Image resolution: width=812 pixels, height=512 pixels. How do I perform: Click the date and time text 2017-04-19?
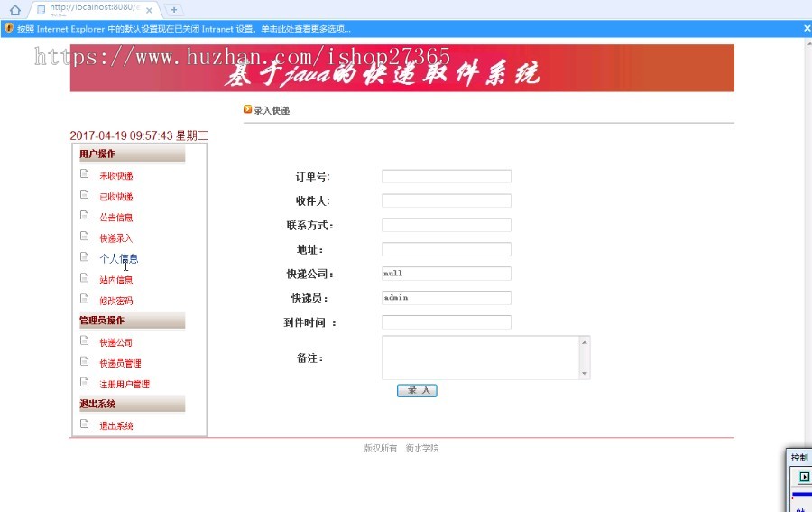139,135
